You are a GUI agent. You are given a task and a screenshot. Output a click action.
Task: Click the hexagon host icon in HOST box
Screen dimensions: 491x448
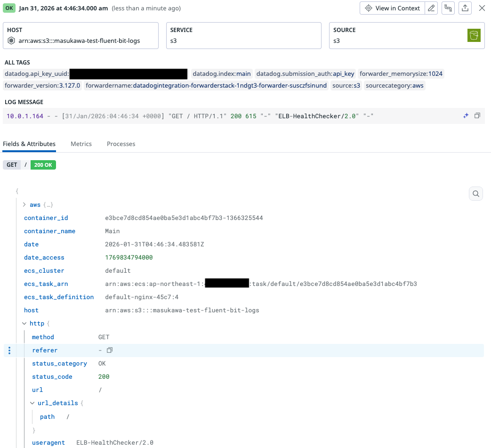(12, 41)
